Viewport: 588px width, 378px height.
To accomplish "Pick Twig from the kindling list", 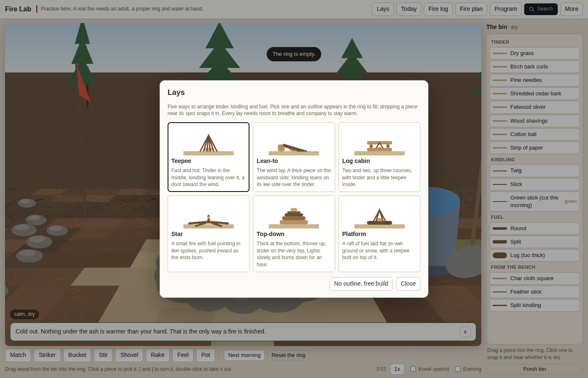I will point(535,171).
